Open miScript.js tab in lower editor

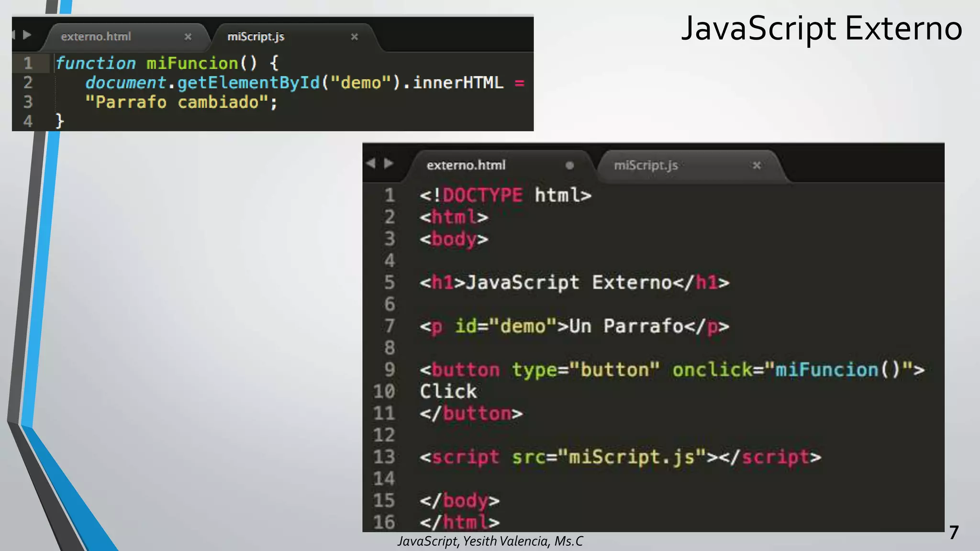[x=646, y=165]
